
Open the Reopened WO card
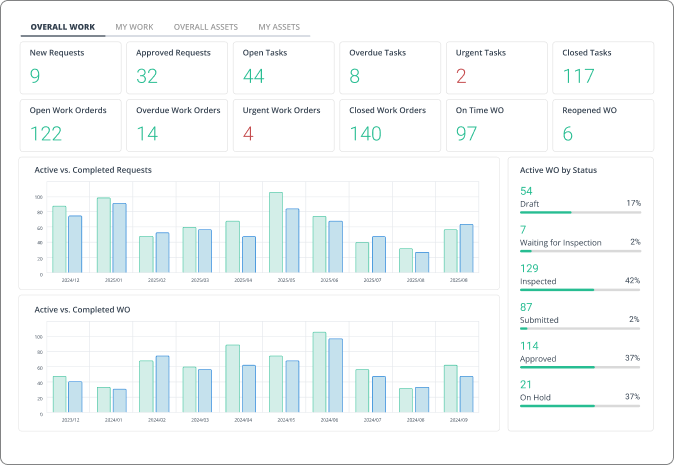coord(603,125)
